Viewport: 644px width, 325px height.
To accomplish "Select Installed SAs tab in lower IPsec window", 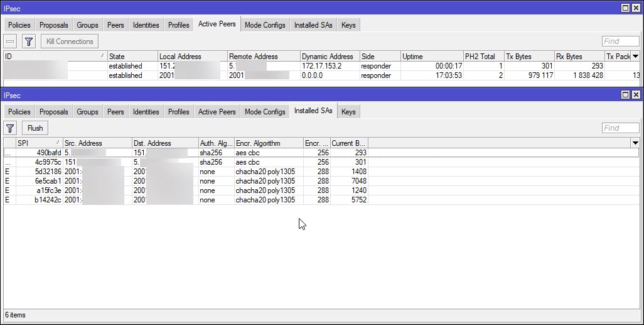I will tap(313, 111).
